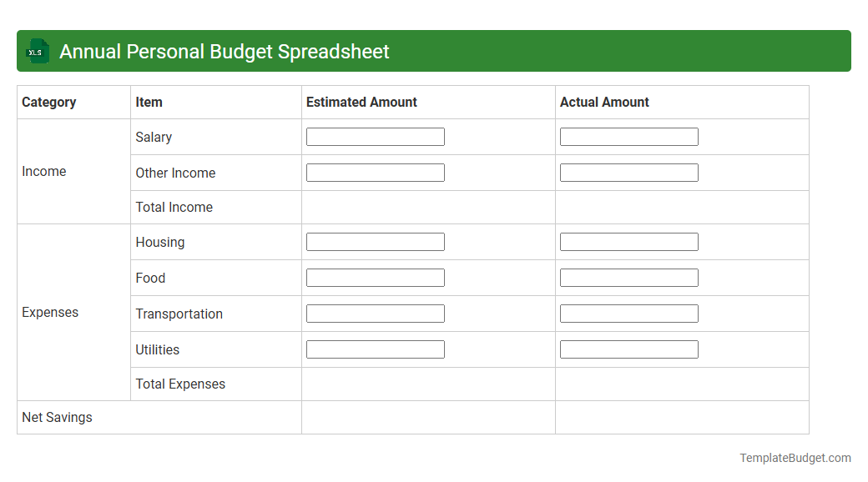Click the Salary estimated amount input field
868x482 pixels.
[x=375, y=136]
